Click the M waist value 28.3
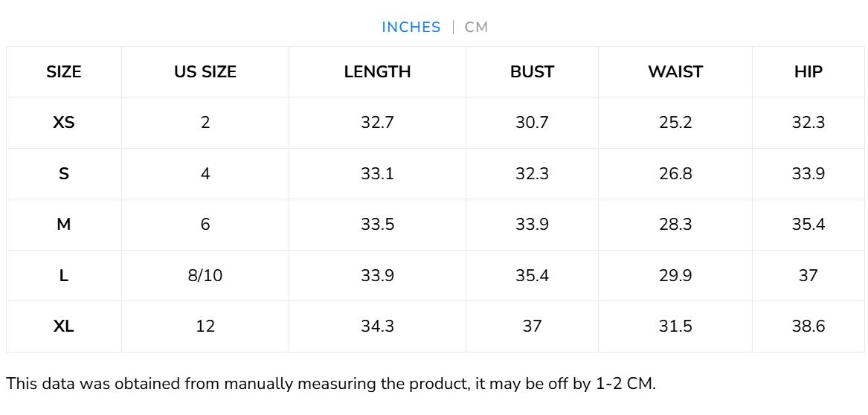This screenshot has height=415, width=868. tap(675, 225)
